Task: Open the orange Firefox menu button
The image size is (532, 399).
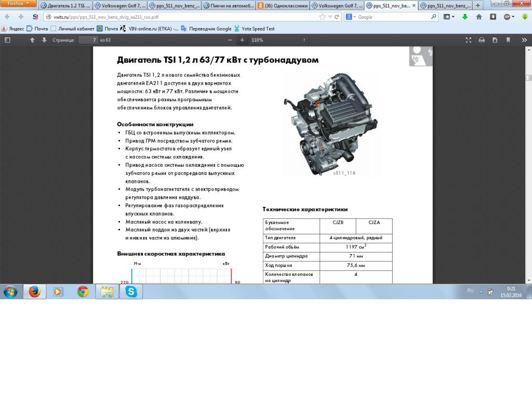Action: tap(18, 4)
